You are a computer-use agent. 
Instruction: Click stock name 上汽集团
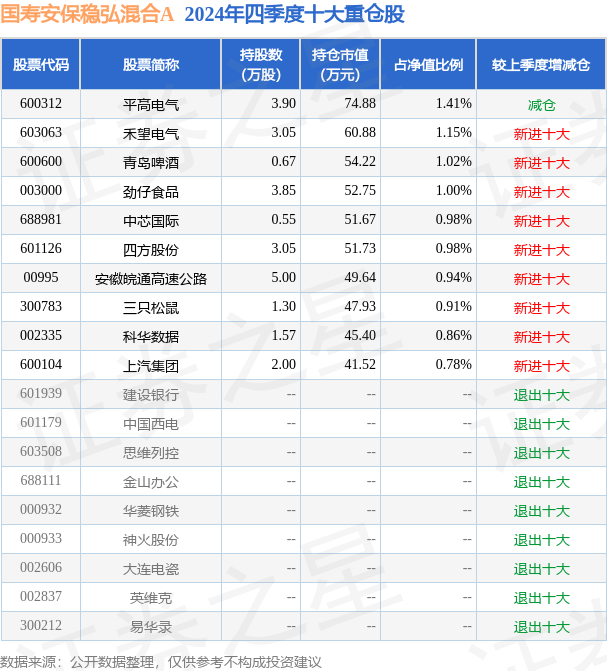tap(151, 367)
